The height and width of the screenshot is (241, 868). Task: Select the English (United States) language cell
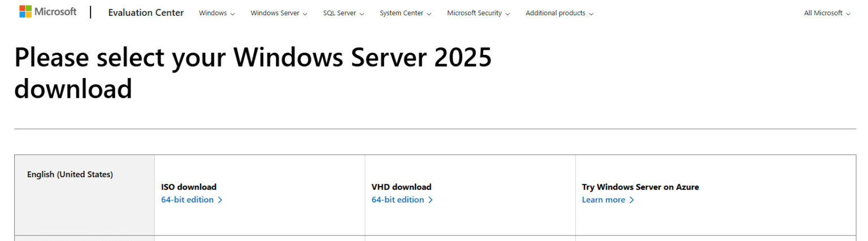(x=70, y=174)
